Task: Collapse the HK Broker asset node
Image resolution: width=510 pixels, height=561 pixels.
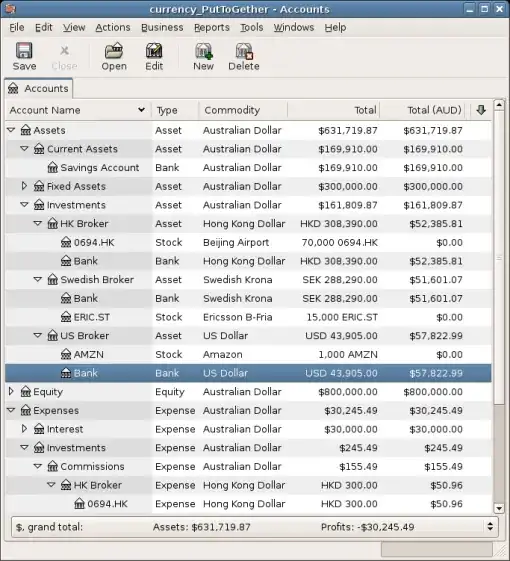Action: click(38, 223)
